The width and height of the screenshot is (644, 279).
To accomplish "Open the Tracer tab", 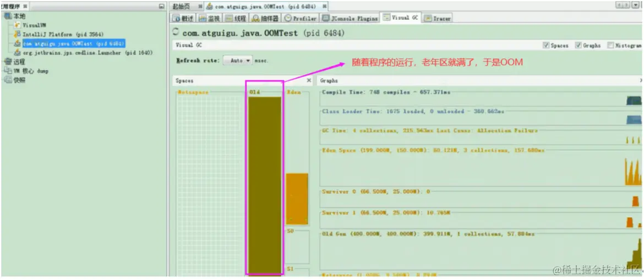I will click(438, 19).
